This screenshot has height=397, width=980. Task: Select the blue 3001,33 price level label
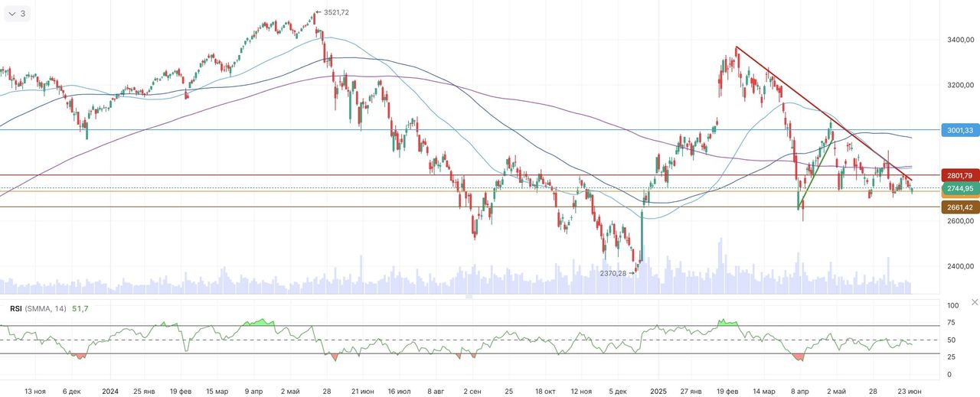[x=960, y=131]
